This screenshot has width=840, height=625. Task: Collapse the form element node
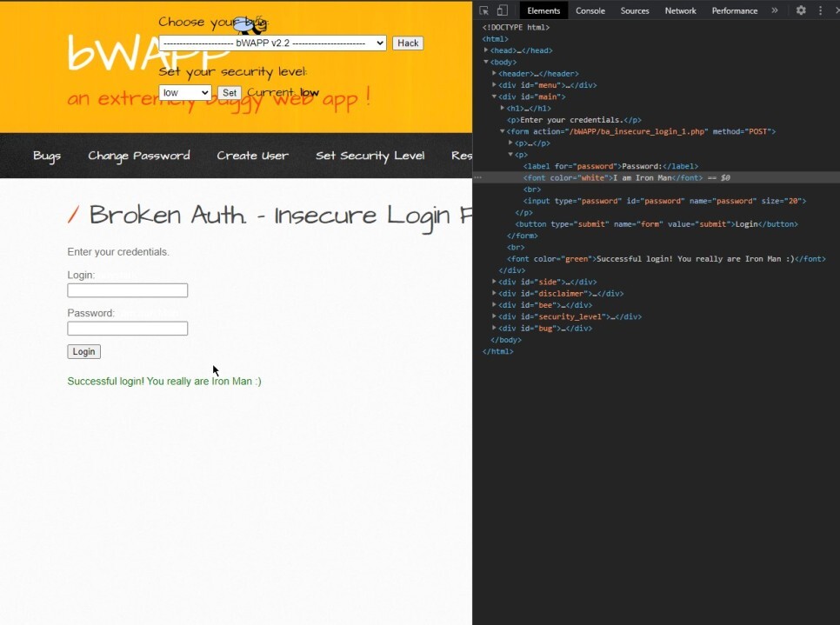pos(503,131)
